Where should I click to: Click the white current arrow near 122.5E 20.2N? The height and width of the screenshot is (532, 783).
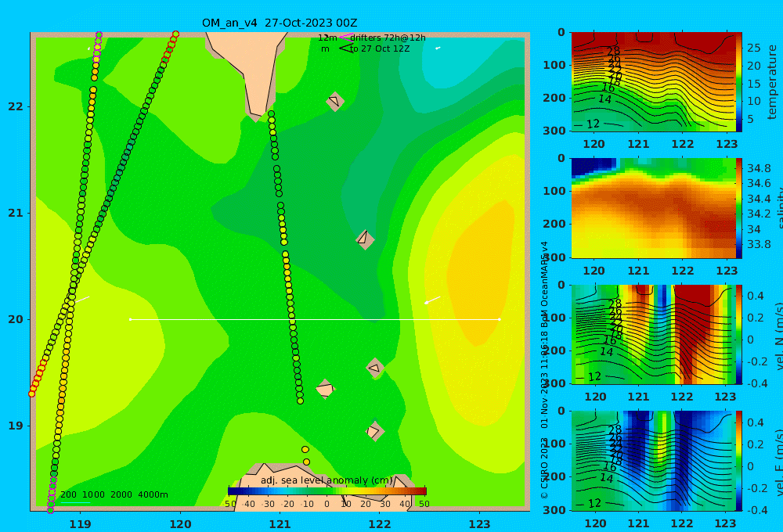[x=432, y=300]
